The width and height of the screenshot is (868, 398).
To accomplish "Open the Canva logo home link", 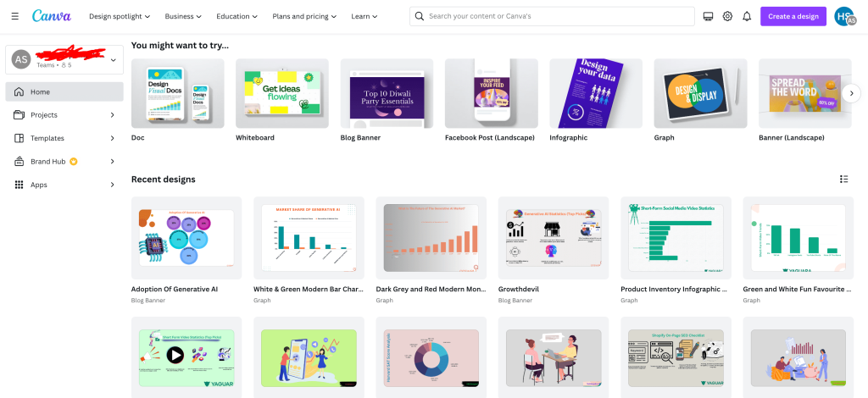I will pos(51,16).
